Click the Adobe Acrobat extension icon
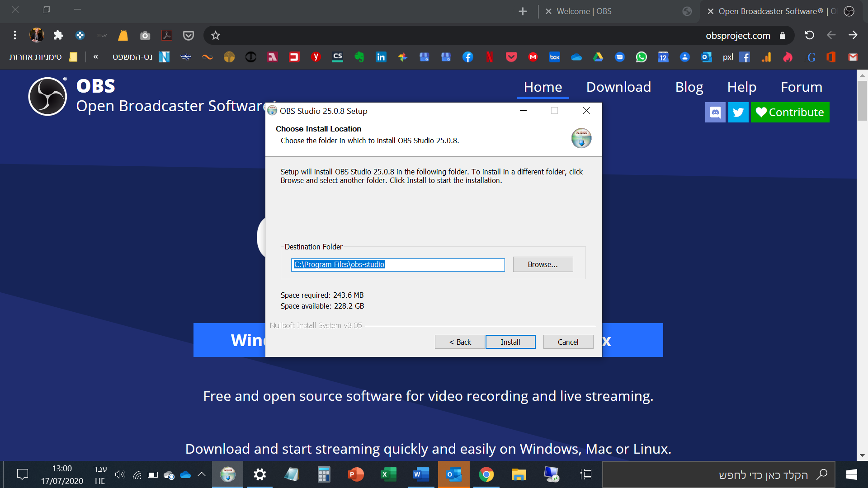 [167, 35]
